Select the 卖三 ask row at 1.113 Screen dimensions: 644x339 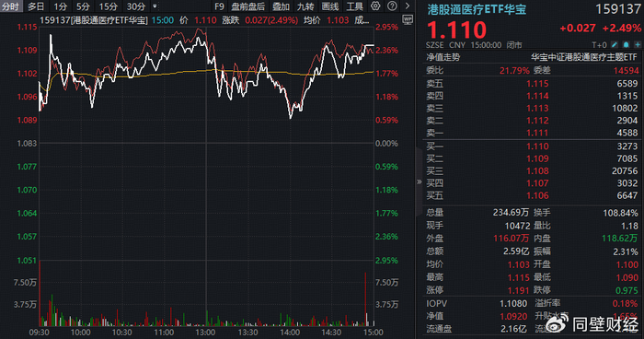(x=532, y=108)
